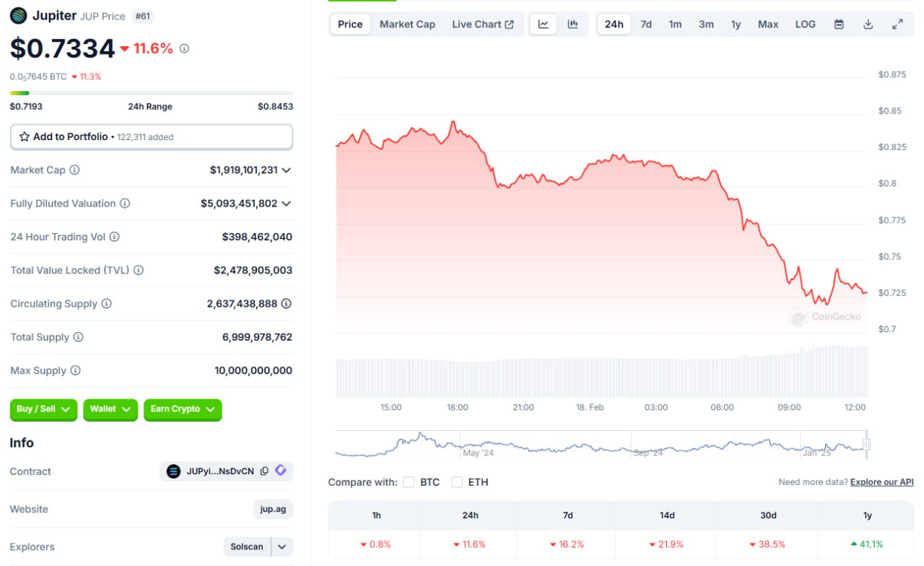Switch to the line chart view icon
This screenshot has height=566, width=924.
click(x=544, y=24)
